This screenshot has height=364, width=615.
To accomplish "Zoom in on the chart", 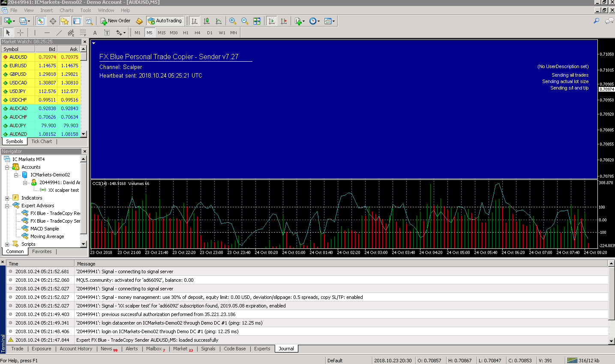I will [x=233, y=21].
